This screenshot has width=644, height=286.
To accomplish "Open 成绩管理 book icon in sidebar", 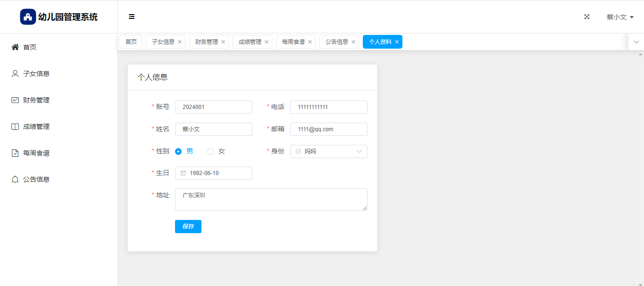I will point(15,126).
